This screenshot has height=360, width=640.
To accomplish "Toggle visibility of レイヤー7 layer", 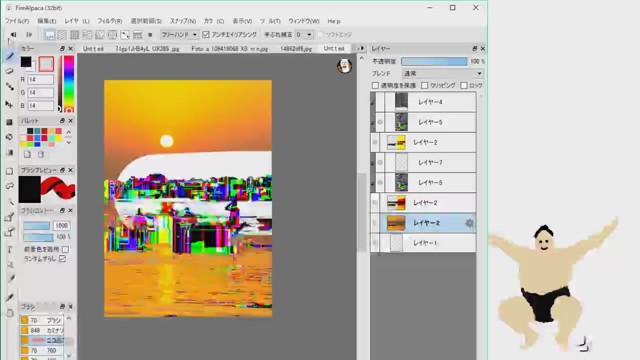I will pos(380,162).
